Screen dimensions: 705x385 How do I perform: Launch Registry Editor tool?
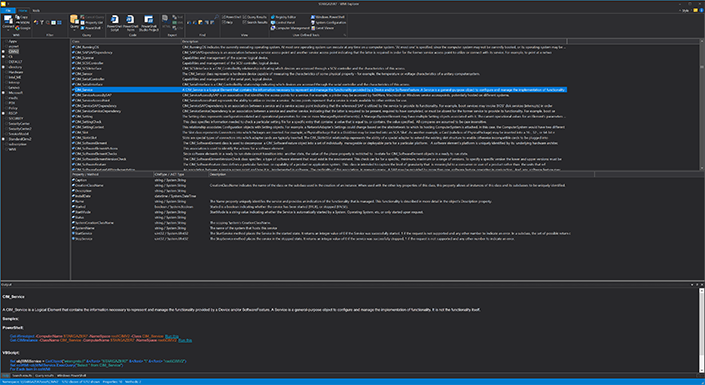(283, 17)
